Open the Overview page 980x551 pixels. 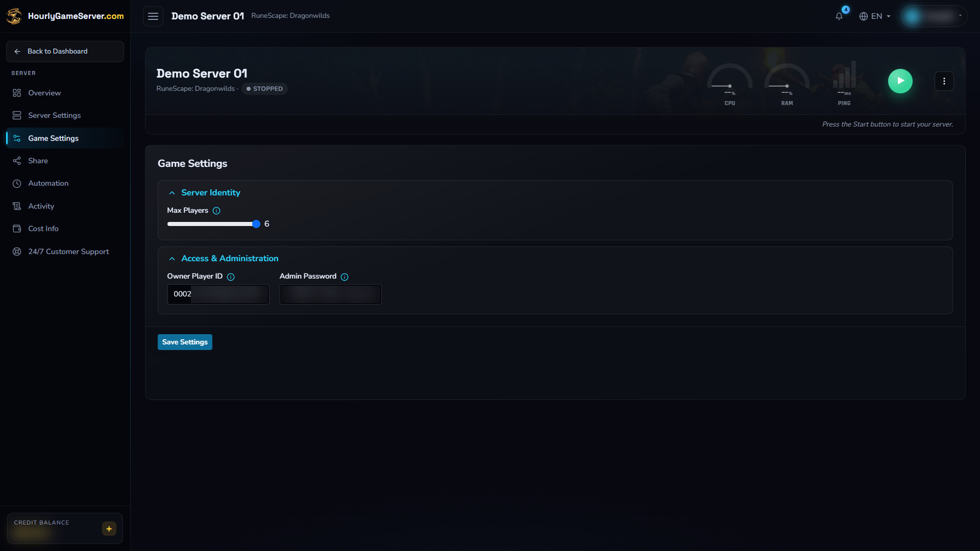pyautogui.click(x=65, y=93)
